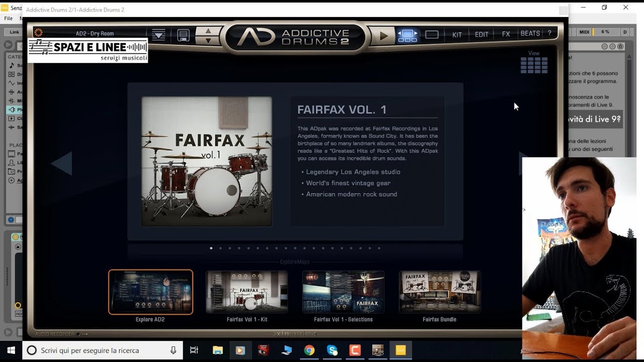Open the orange Camtasia taskbar icon
The height and width of the screenshot is (362, 644).
355,350
